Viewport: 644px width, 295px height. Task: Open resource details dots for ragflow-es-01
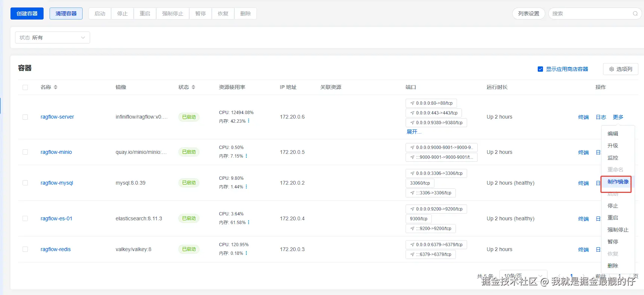(x=249, y=222)
